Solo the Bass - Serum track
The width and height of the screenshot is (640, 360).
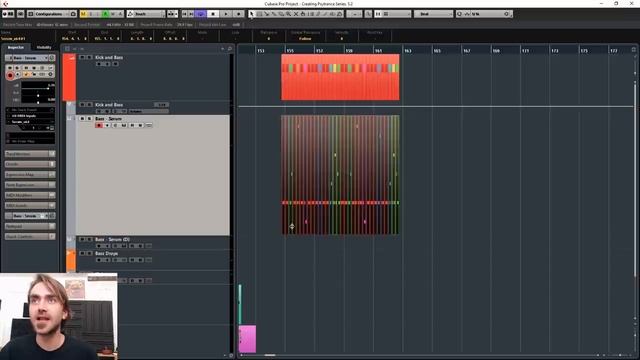click(x=89, y=119)
